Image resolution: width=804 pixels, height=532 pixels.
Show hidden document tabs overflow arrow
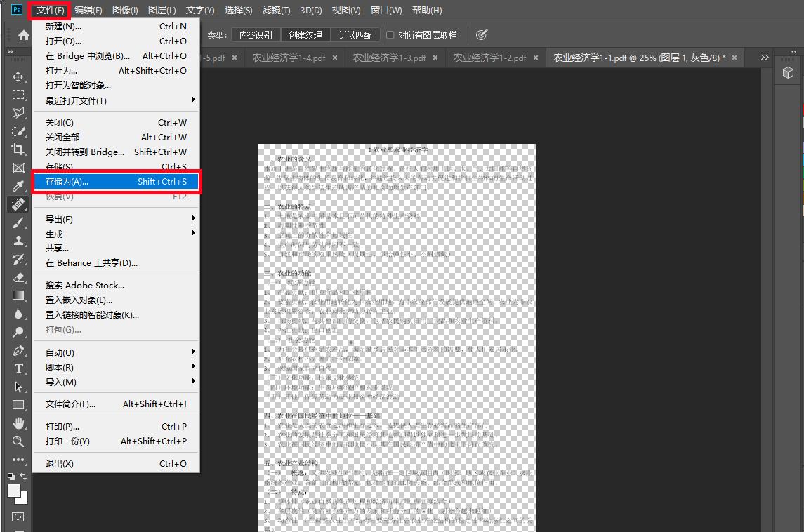pos(765,58)
